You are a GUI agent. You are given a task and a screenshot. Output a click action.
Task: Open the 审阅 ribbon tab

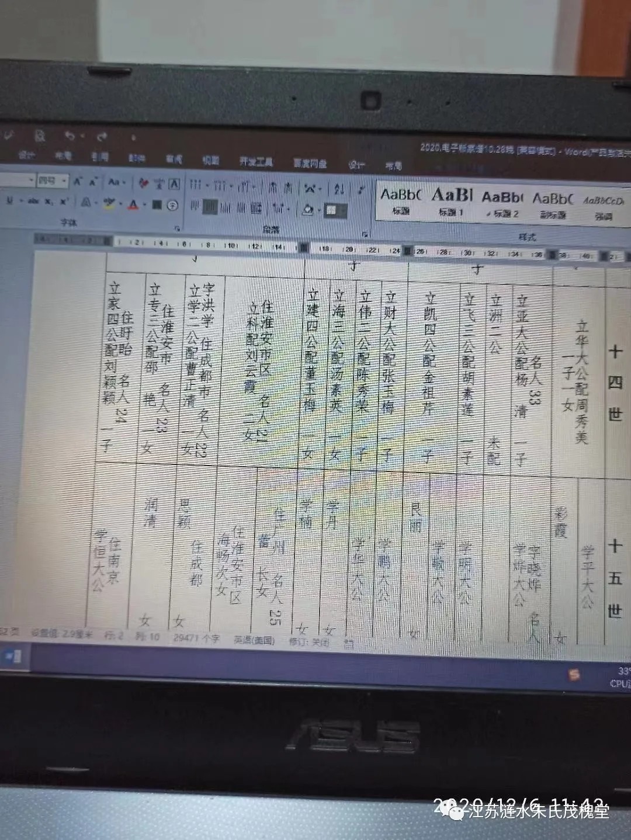[x=174, y=159]
